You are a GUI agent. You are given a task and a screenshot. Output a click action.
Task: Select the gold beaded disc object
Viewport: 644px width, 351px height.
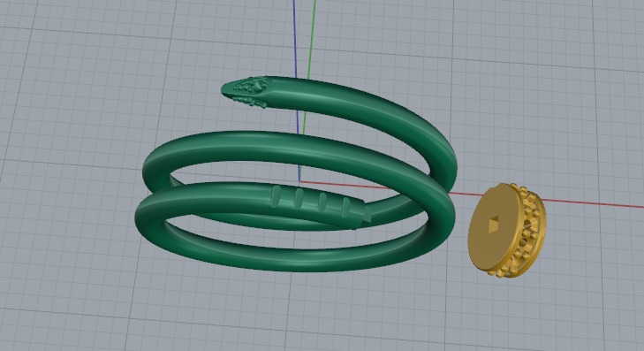pos(507,230)
